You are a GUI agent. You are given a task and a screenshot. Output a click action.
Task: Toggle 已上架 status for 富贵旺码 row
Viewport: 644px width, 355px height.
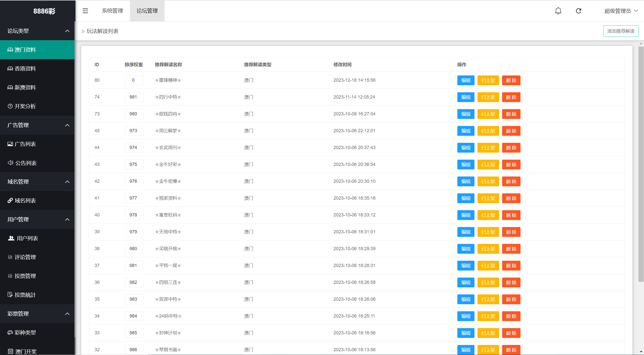tap(488, 215)
